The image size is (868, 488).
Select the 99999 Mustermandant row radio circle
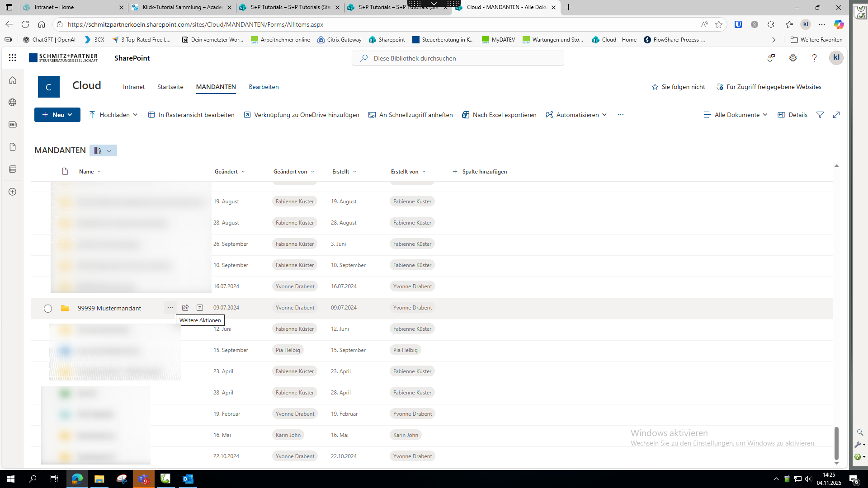pos(48,309)
